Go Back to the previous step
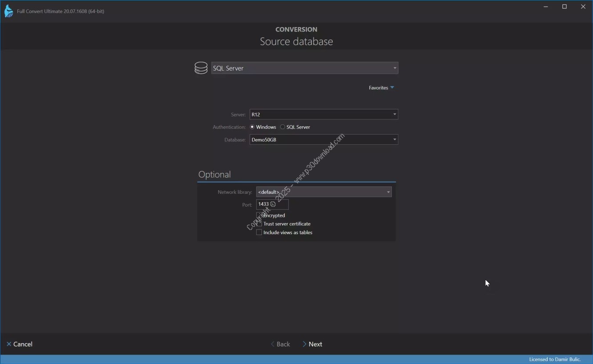The height and width of the screenshot is (364, 593). (x=280, y=344)
